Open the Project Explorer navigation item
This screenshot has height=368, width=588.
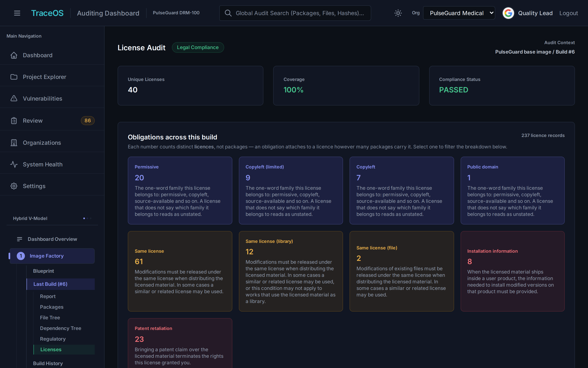click(52, 77)
